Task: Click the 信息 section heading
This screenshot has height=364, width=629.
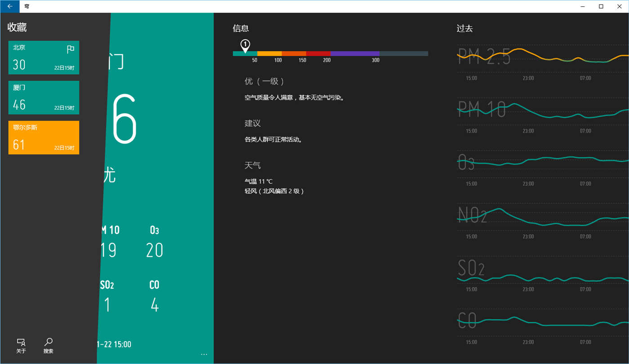Action: pyautogui.click(x=241, y=28)
